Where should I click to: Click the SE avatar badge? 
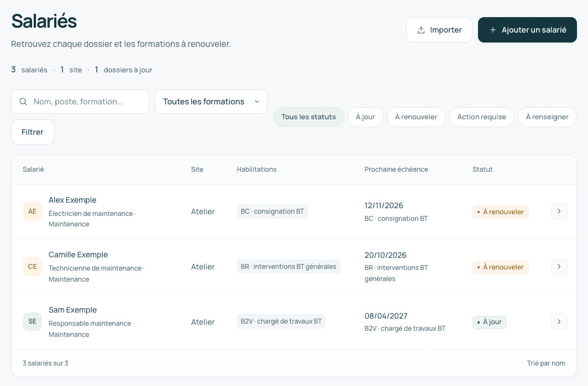click(32, 321)
